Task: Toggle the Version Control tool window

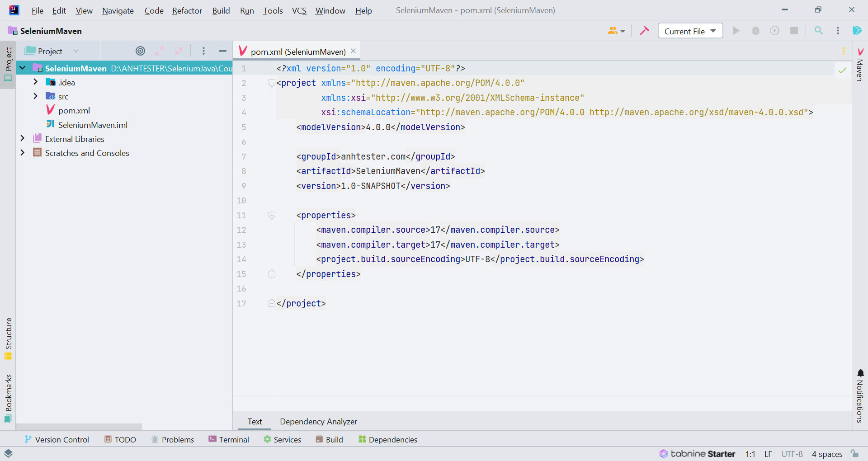Action: [x=57, y=439]
